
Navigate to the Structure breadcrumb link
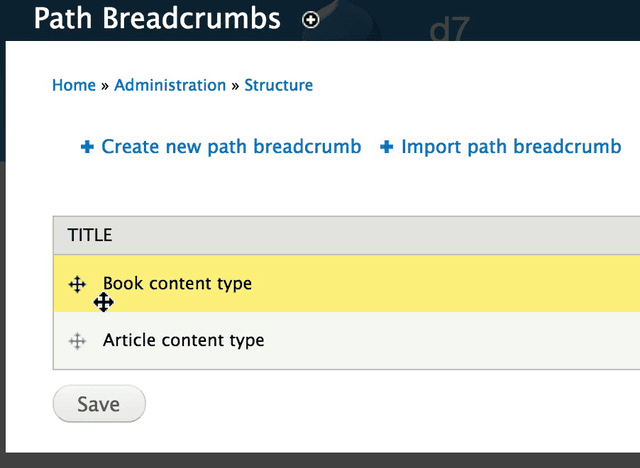(x=278, y=85)
